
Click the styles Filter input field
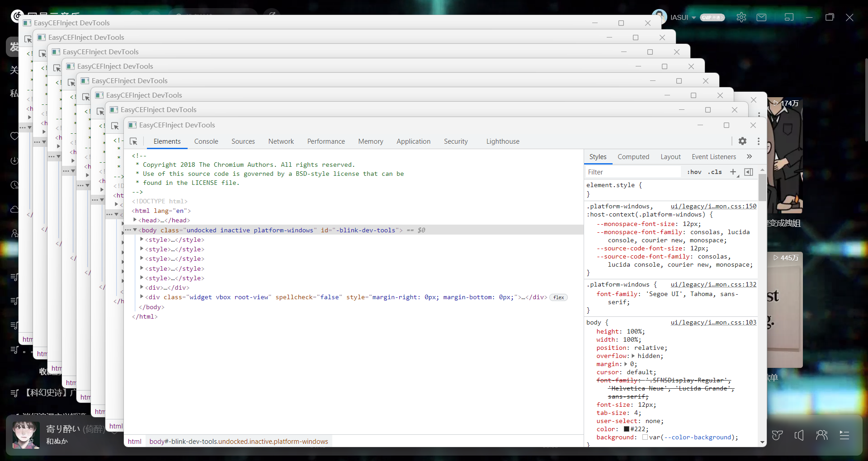pos(633,172)
